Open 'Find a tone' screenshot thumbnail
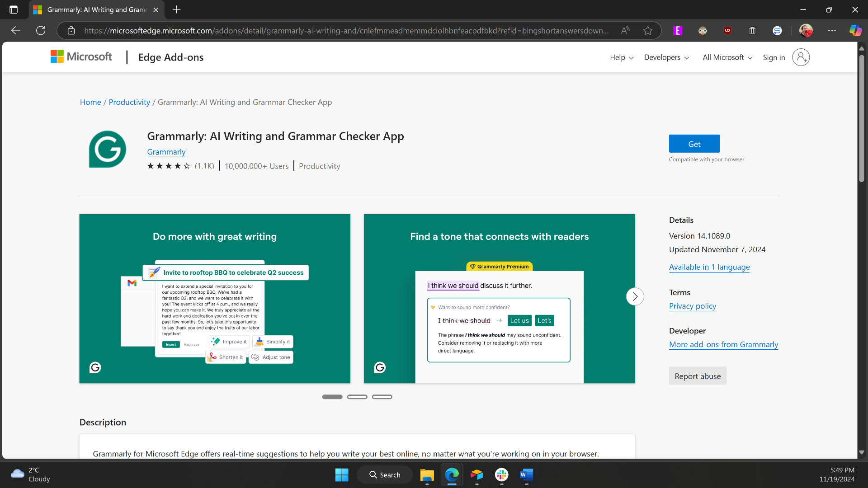Screen dimensions: 868x488 [x=499, y=299]
